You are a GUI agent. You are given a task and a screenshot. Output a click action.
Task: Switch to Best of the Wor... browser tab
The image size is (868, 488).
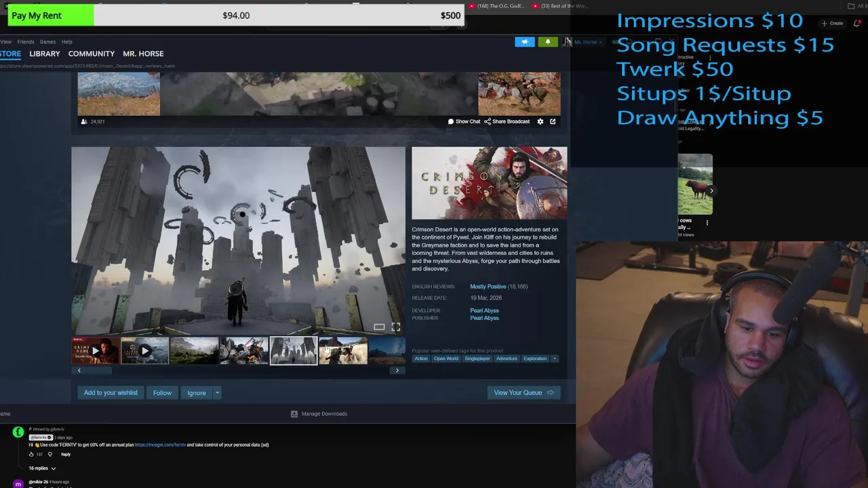559,6
